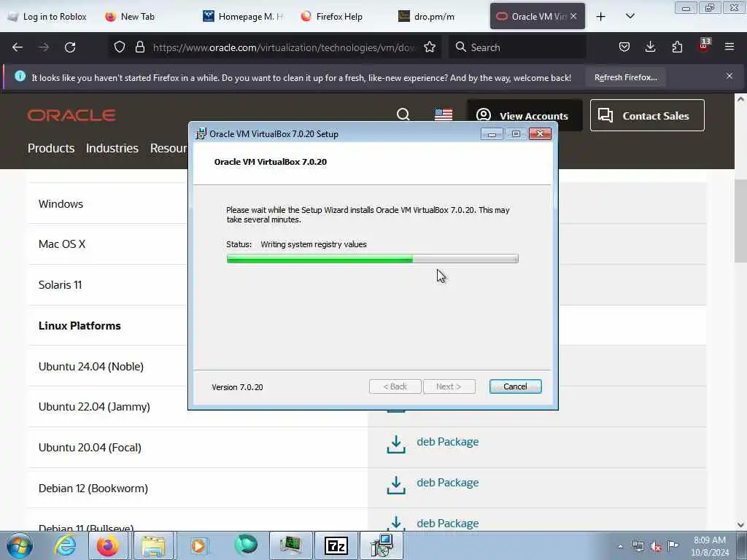This screenshot has height=560, width=747.
Task: Click the Oracle logo
Action: 71,115
